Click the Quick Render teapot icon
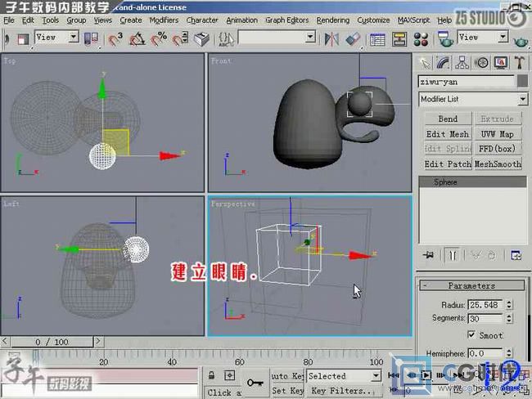This screenshot has height=399, width=532. (521, 41)
